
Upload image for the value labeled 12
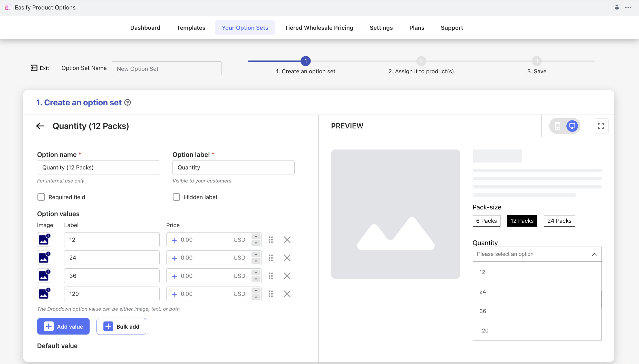pyautogui.click(x=44, y=240)
